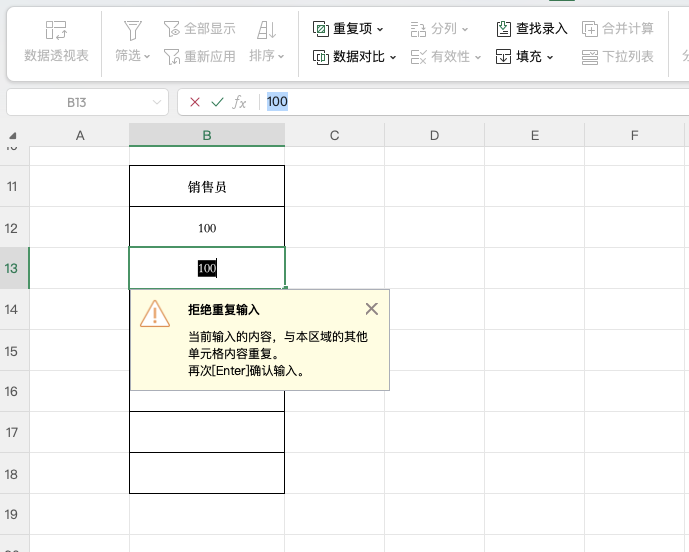Select column D header

[434, 135]
